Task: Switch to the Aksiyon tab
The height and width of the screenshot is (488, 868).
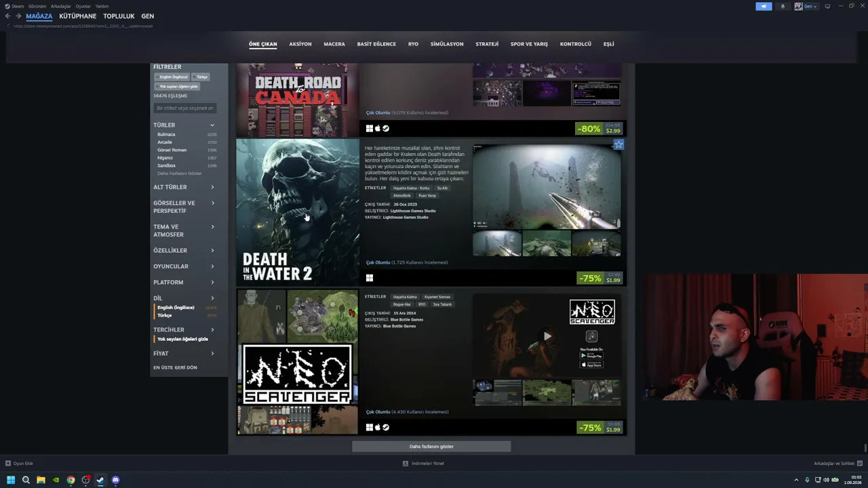Action: tap(300, 44)
